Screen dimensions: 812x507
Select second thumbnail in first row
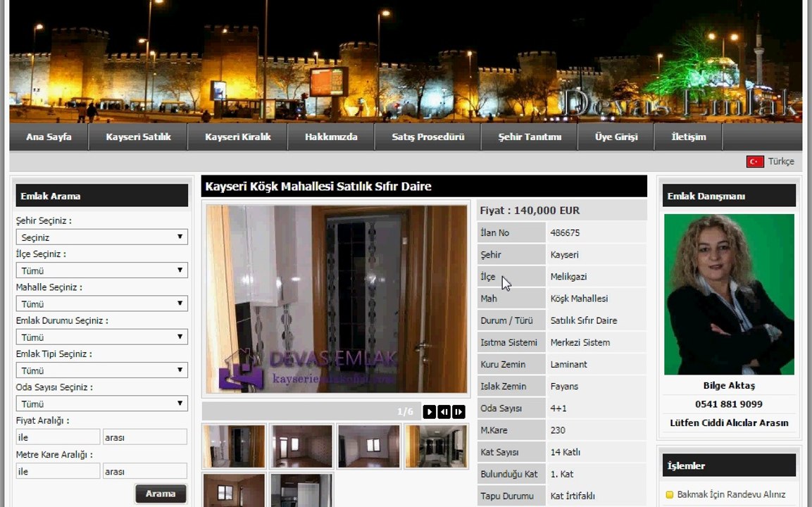(301, 446)
